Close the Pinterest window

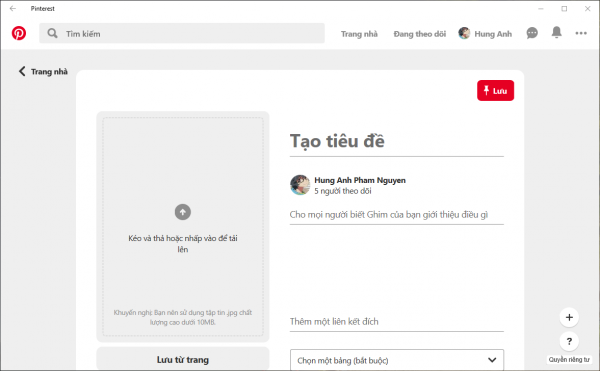(x=587, y=8)
